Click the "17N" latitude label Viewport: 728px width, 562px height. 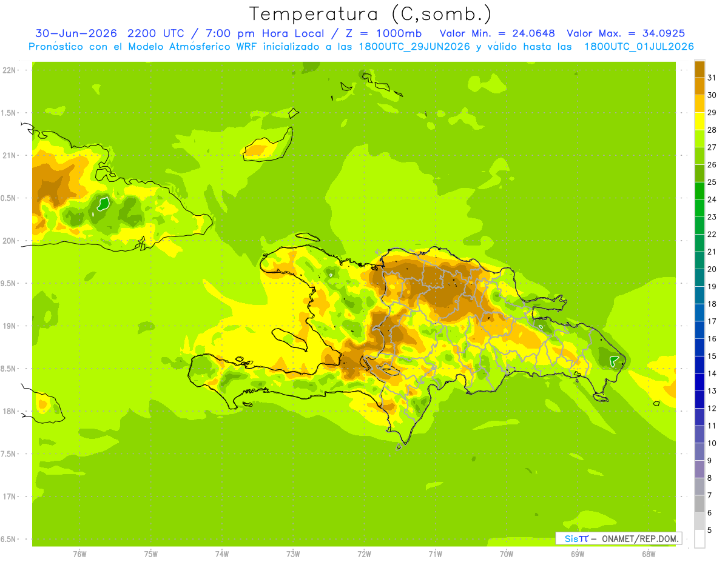[8, 497]
